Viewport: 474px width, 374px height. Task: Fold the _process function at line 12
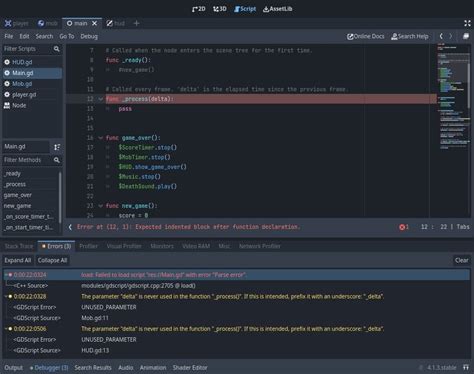tap(100, 99)
